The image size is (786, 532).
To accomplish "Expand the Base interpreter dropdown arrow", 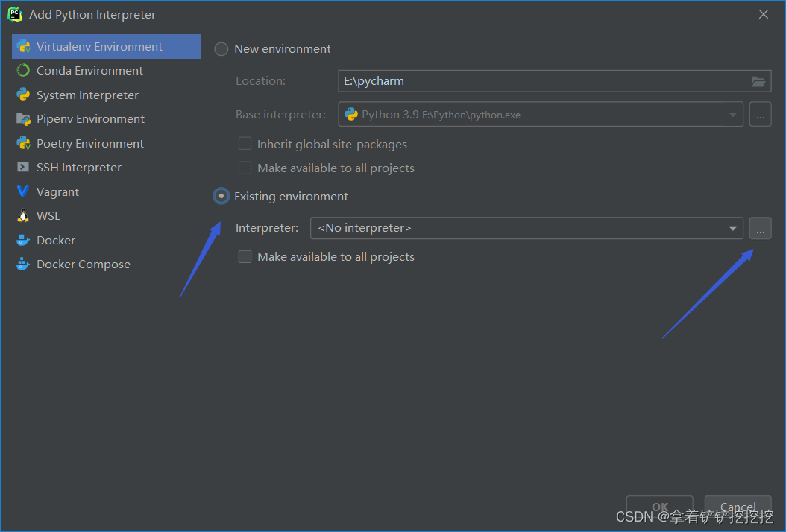I will click(x=733, y=115).
